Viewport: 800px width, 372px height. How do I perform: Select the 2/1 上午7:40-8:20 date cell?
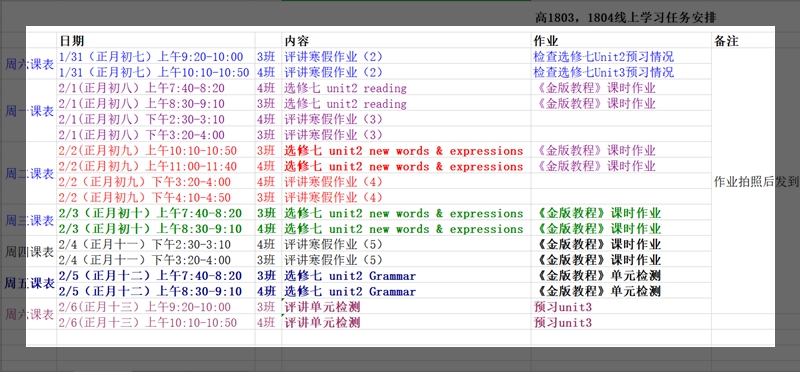coord(156,88)
